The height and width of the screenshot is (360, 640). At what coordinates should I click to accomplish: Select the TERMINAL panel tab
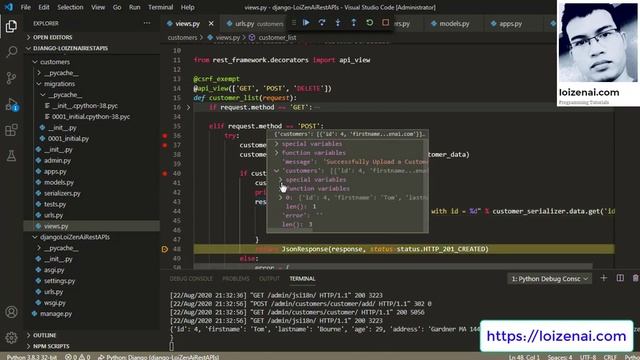tap(302, 279)
